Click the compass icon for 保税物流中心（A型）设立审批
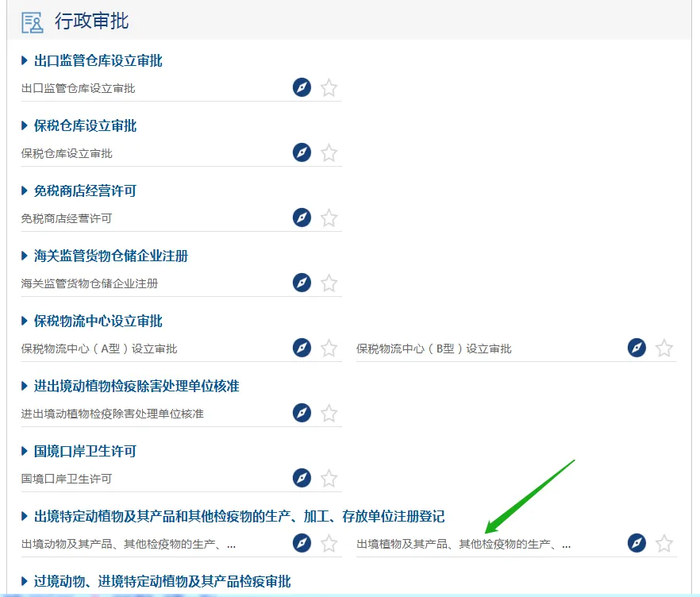The image size is (700, 597). coord(302,348)
